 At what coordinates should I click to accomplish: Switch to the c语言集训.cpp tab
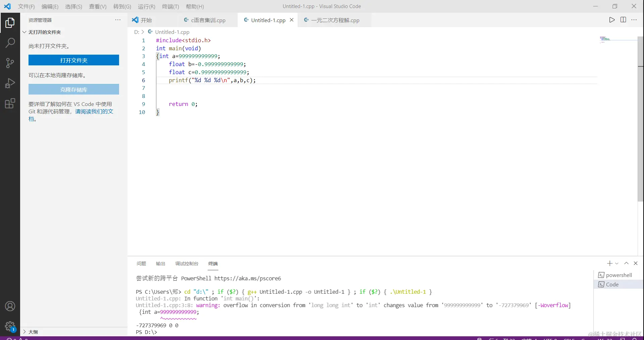point(207,20)
